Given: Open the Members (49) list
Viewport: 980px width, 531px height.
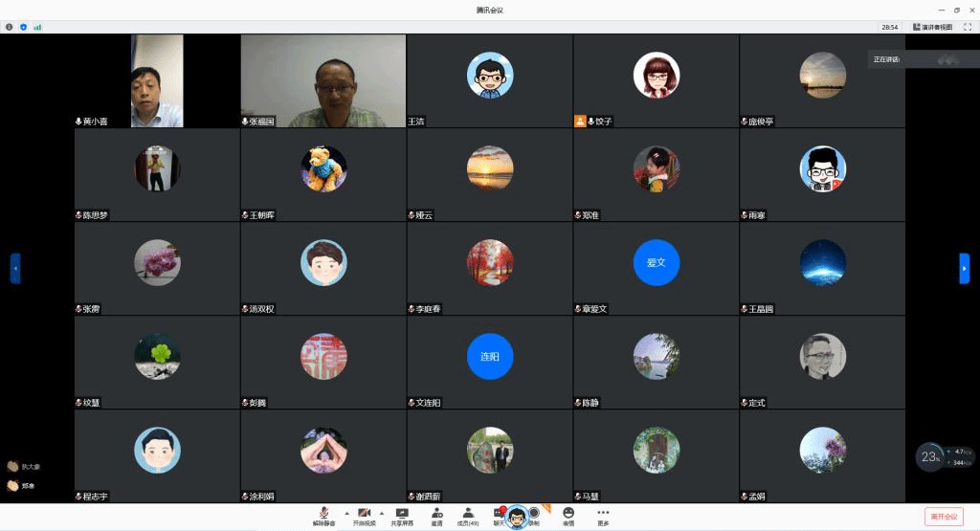Looking at the screenshot, I should coord(467,515).
